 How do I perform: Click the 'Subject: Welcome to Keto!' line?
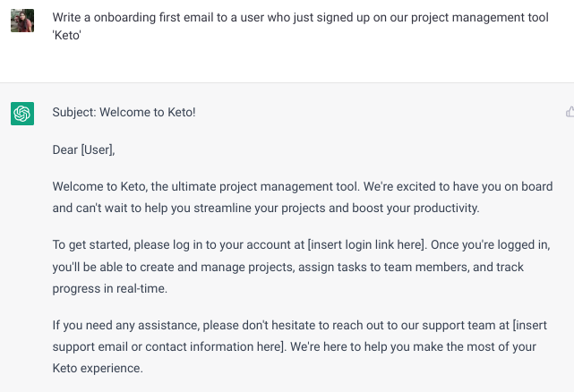(124, 113)
